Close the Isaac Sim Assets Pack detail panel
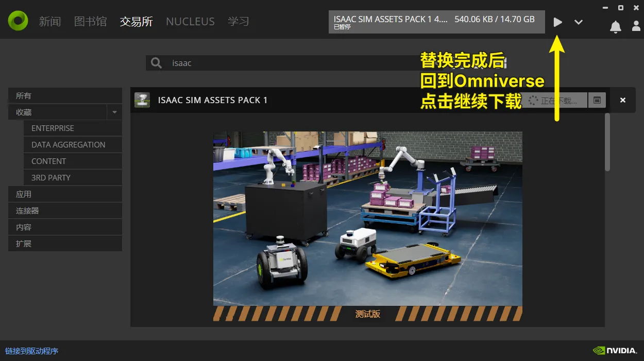This screenshot has height=361, width=644. click(x=623, y=101)
